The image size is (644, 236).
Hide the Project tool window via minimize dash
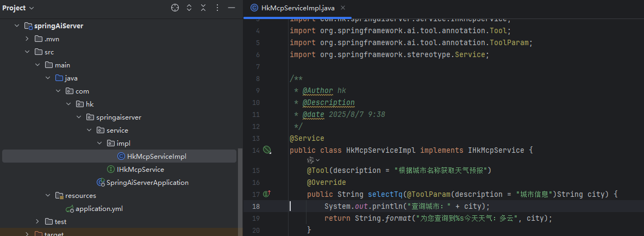231,8
